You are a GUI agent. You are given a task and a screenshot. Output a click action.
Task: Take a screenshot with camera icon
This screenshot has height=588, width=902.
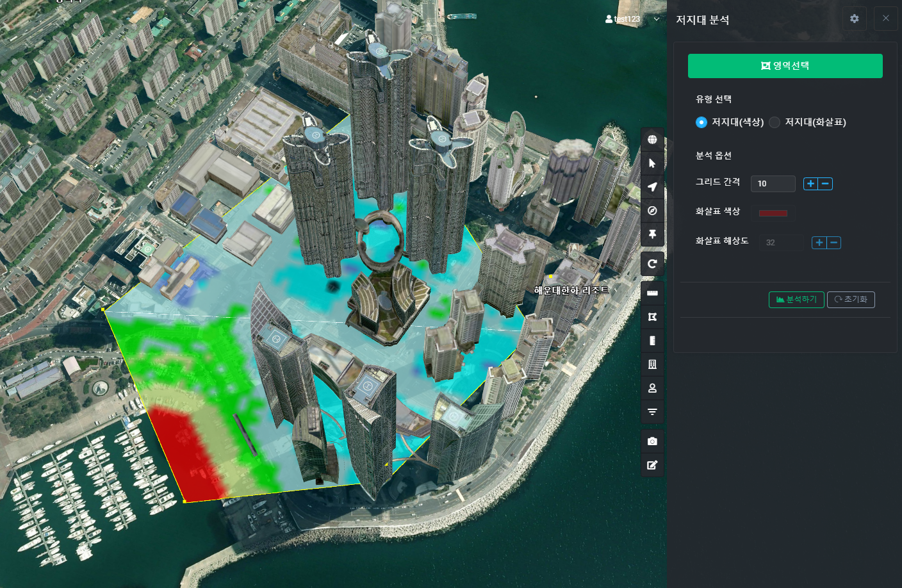tap(652, 441)
